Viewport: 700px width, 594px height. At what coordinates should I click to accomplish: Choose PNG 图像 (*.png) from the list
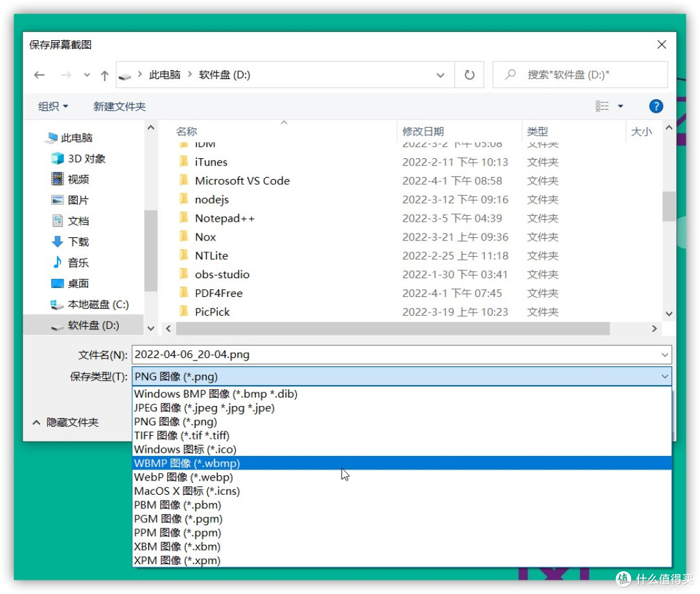(x=402, y=422)
